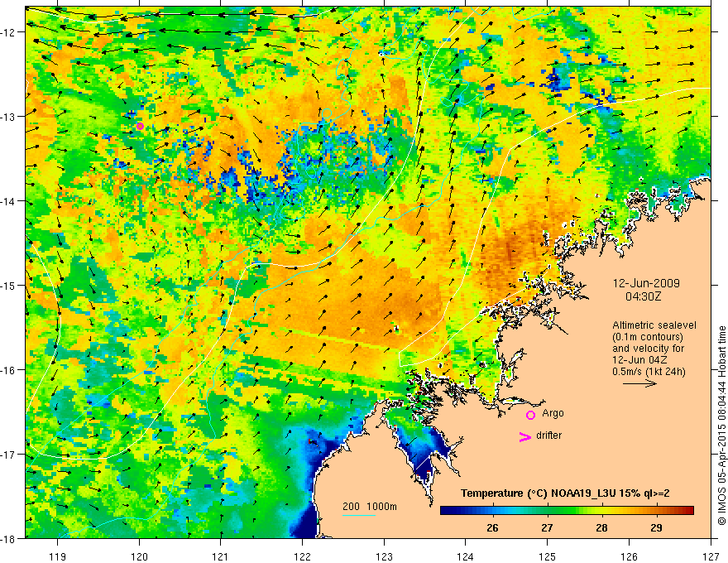Image resolution: width=728 pixels, height=563 pixels.
Task: Click the longitude axis label '122'
Action: click(302, 556)
